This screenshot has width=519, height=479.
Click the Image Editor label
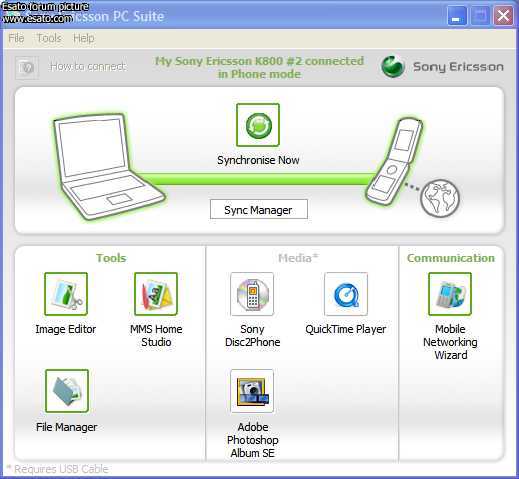click(x=66, y=329)
